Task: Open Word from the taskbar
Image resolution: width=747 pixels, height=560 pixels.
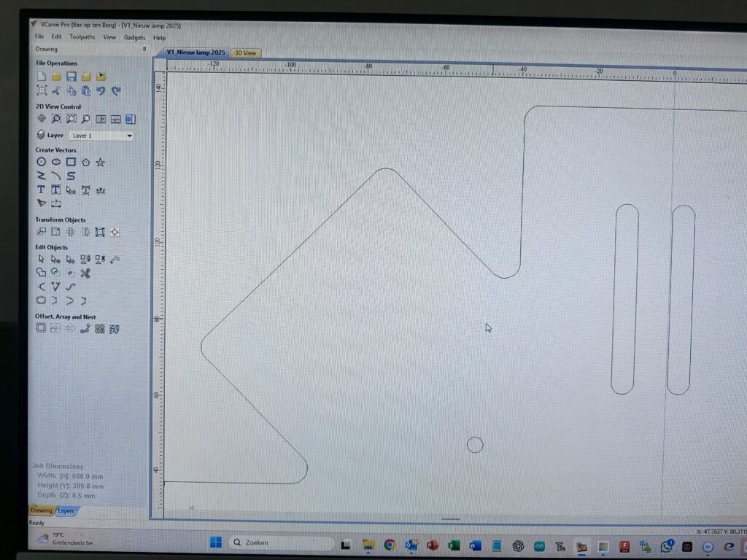Action: (x=476, y=545)
